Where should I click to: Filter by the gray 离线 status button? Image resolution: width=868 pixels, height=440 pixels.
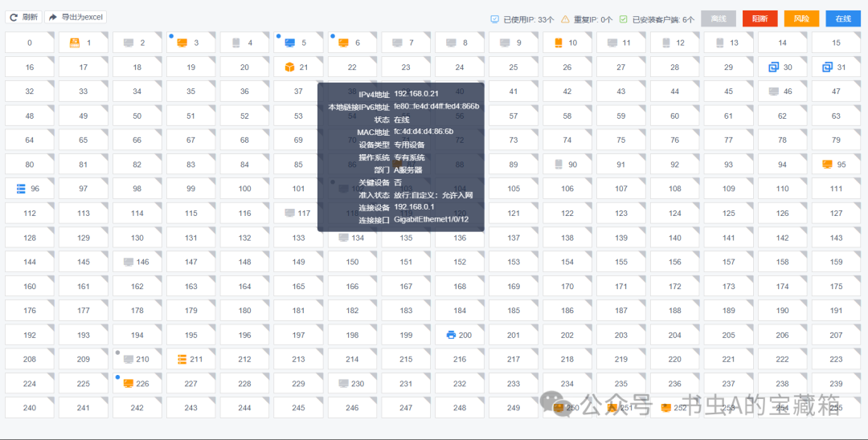click(x=719, y=18)
